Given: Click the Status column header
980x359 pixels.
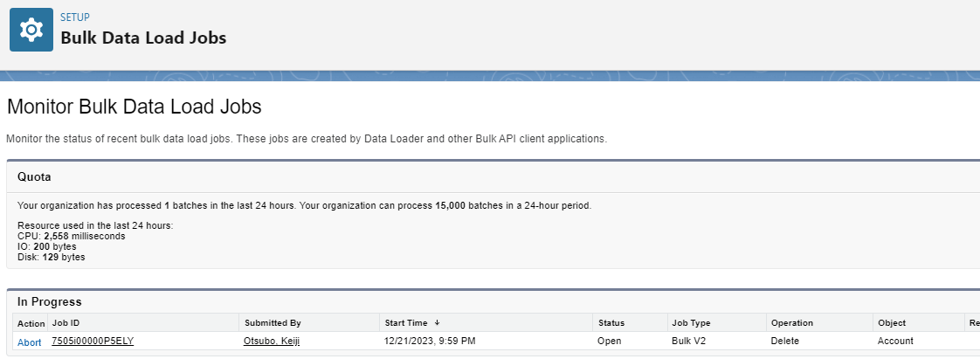Looking at the screenshot, I should (611, 322).
